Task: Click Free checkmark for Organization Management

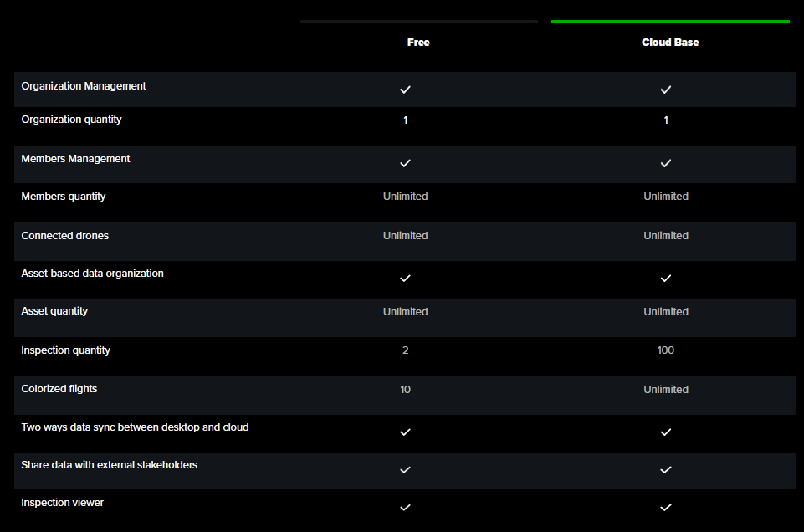Action: tap(406, 90)
